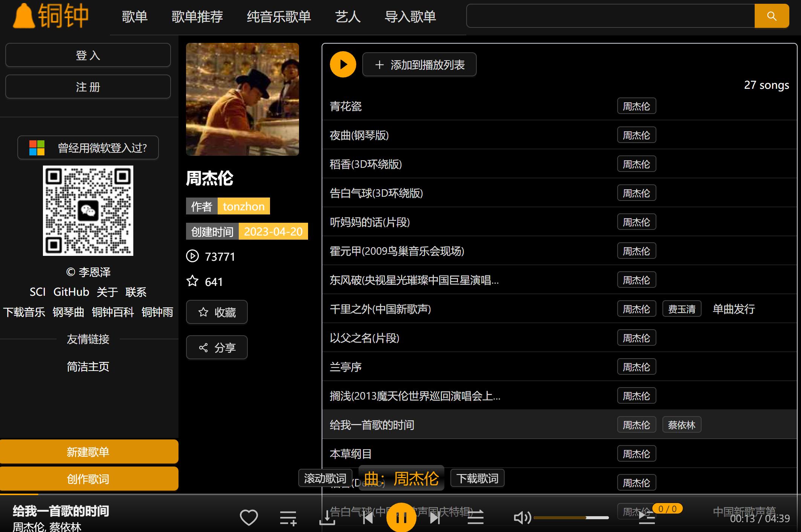Viewport: 801px width, 532px height.
Task: Click now-playing title 给我一首歌的时间
Action: pyautogui.click(x=61, y=511)
